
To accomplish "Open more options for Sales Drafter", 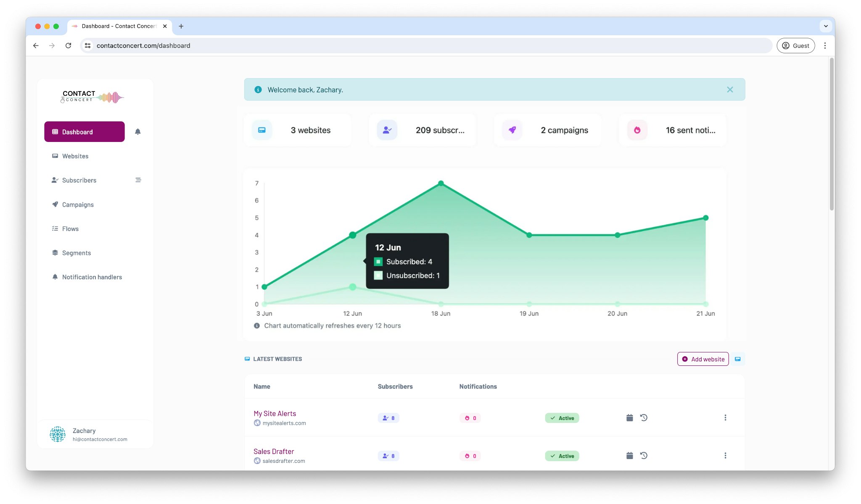I will [x=725, y=455].
